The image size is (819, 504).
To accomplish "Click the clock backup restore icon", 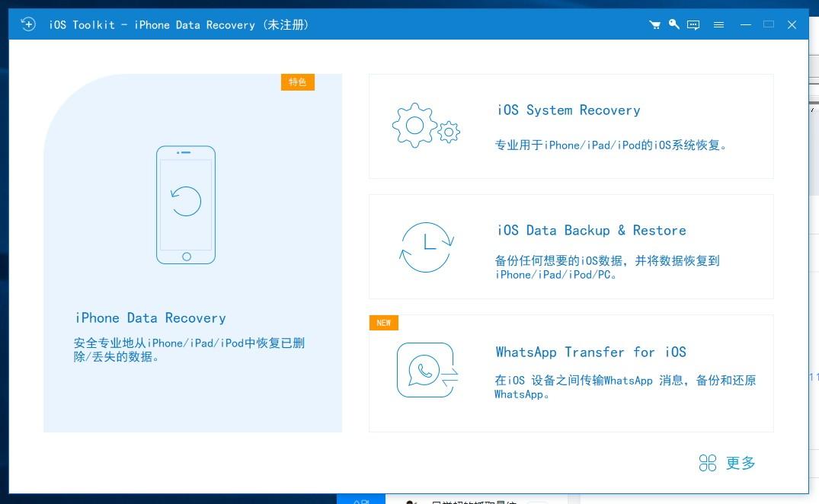I will 426,247.
